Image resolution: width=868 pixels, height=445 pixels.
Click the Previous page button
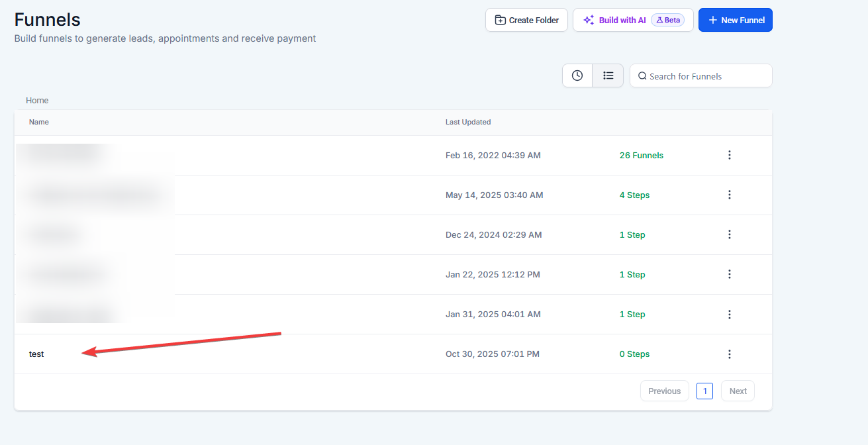click(664, 391)
